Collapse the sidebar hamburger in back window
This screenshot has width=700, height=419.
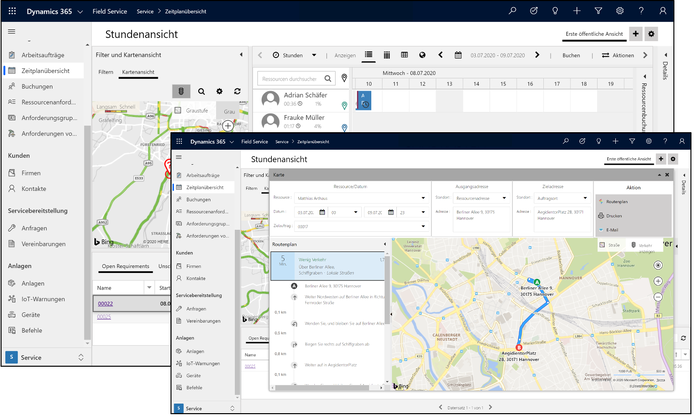(12, 31)
